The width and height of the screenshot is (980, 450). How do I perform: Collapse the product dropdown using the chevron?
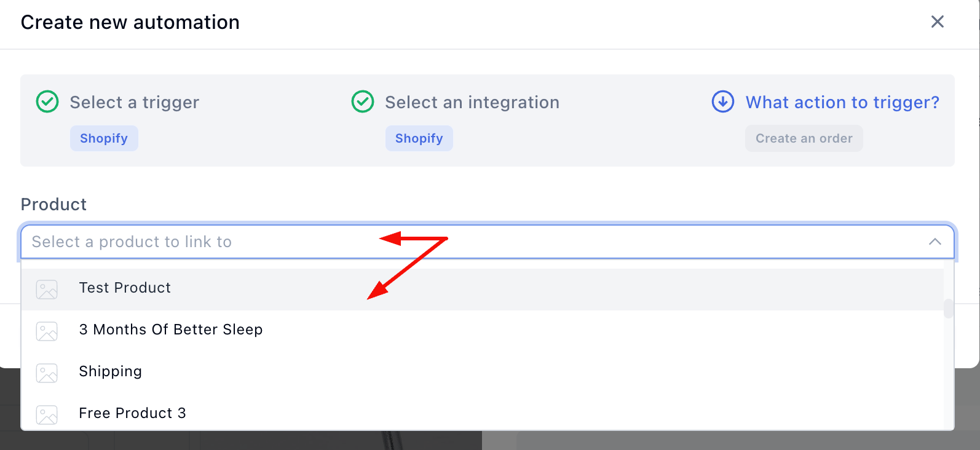point(935,242)
